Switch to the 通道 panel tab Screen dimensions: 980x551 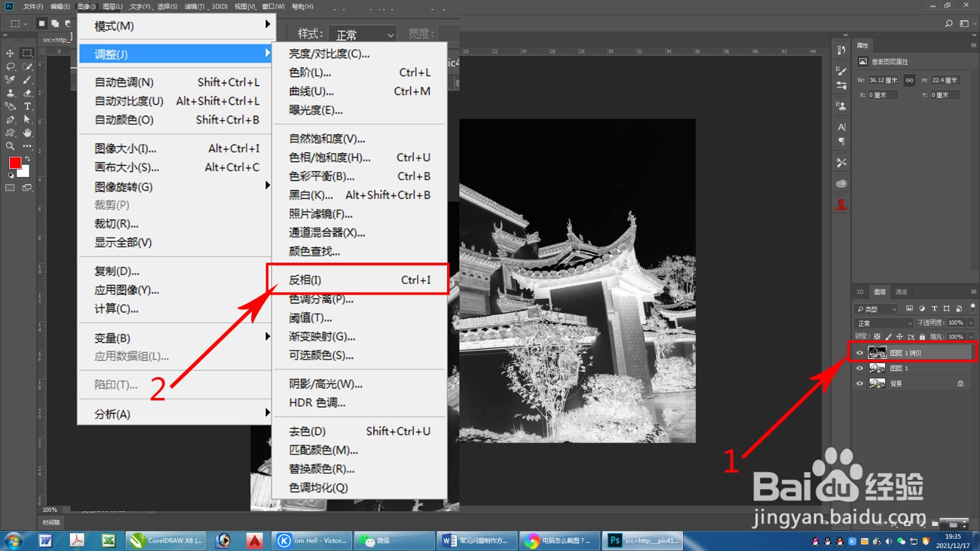900,292
